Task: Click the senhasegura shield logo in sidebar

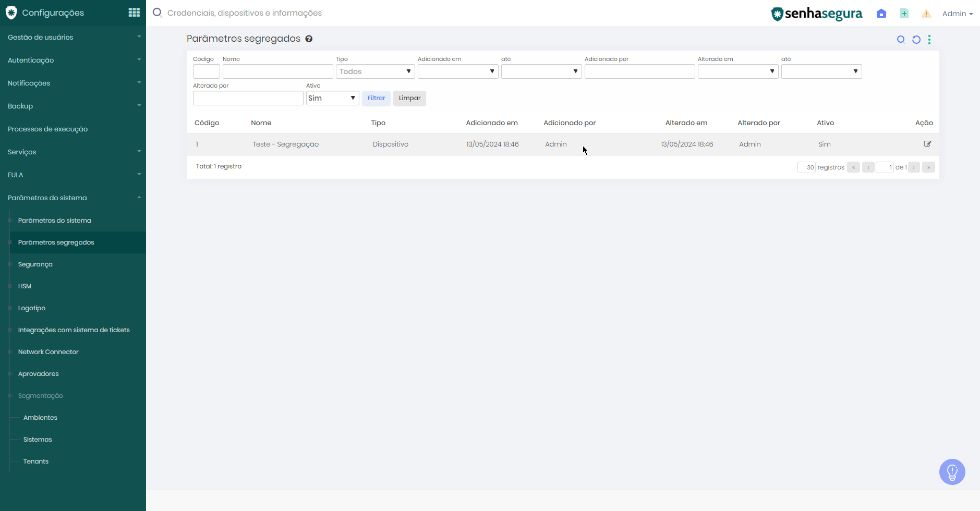Action: click(x=11, y=13)
